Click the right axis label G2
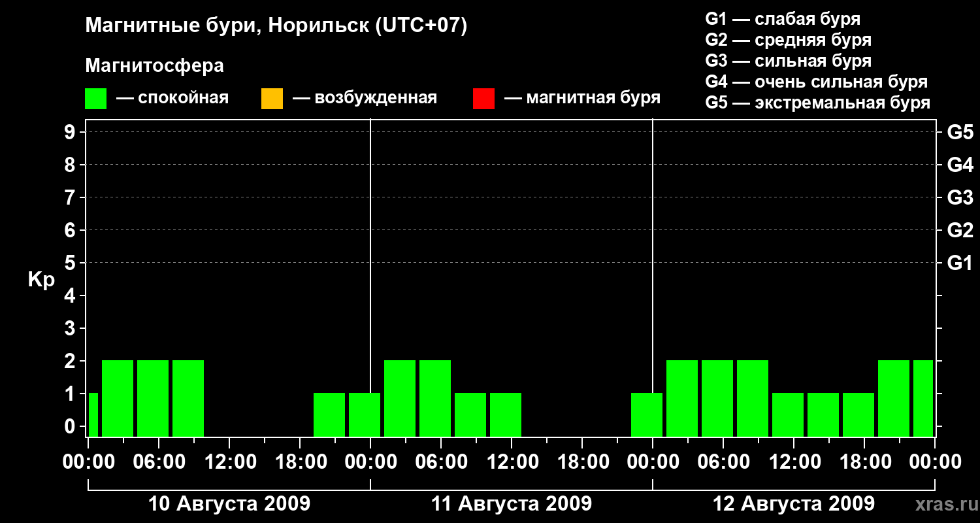 point(960,230)
